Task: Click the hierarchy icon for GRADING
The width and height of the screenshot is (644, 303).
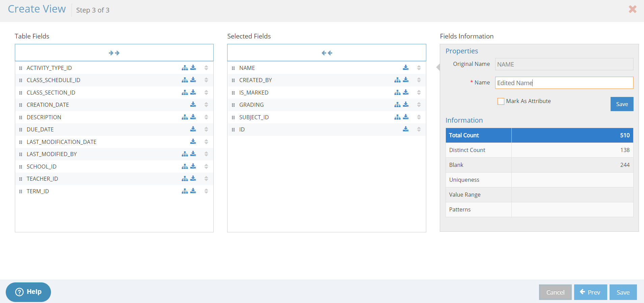Action: pyautogui.click(x=397, y=105)
